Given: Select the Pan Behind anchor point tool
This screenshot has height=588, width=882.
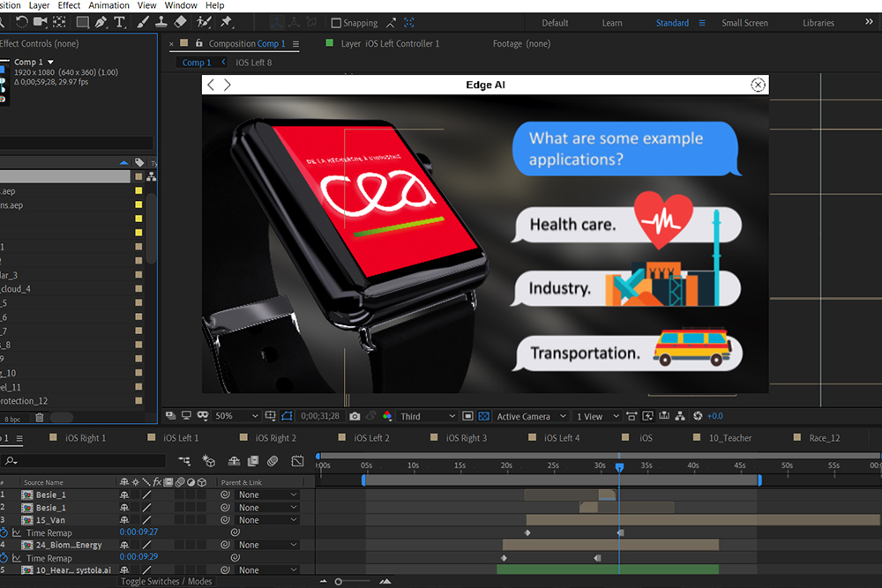Looking at the screenshot, I should [59, 22].
